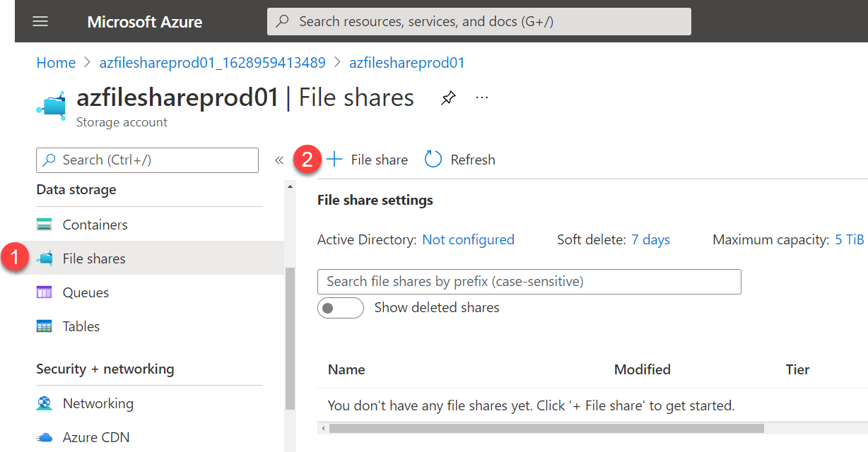Sort by Name column header
The height and width of the screenshot is (452, 868).
pyautogui.click(x=346, y=369)
